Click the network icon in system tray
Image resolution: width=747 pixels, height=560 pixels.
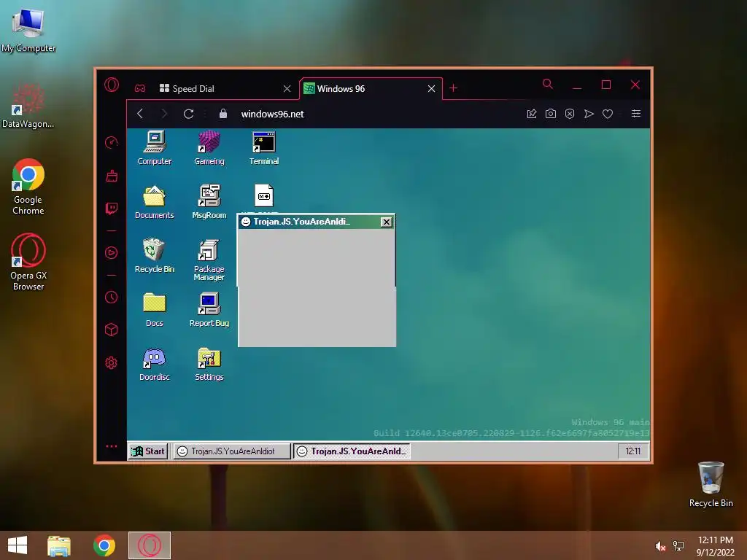[678, 546]
